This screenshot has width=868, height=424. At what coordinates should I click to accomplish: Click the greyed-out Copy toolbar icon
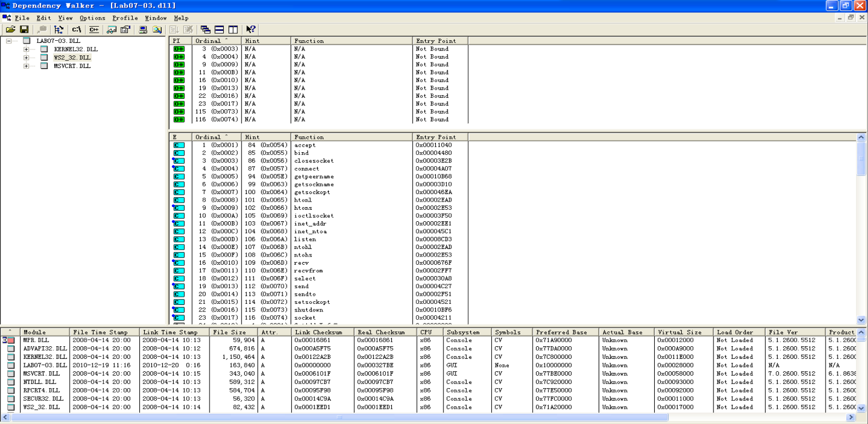pos(41,29)
